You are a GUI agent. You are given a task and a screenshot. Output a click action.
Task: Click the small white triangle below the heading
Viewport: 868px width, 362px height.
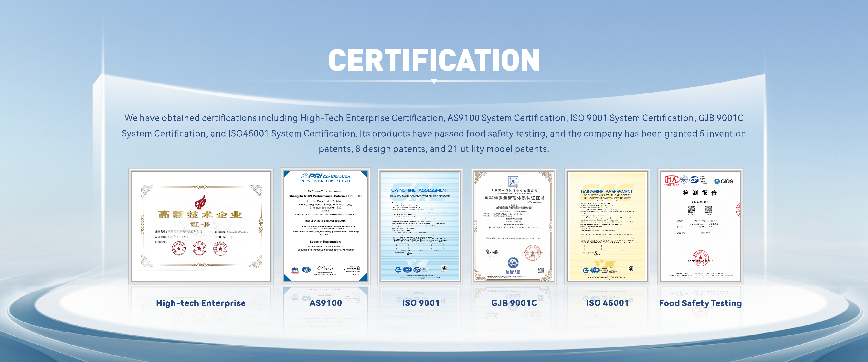click(x=434, y=81)
